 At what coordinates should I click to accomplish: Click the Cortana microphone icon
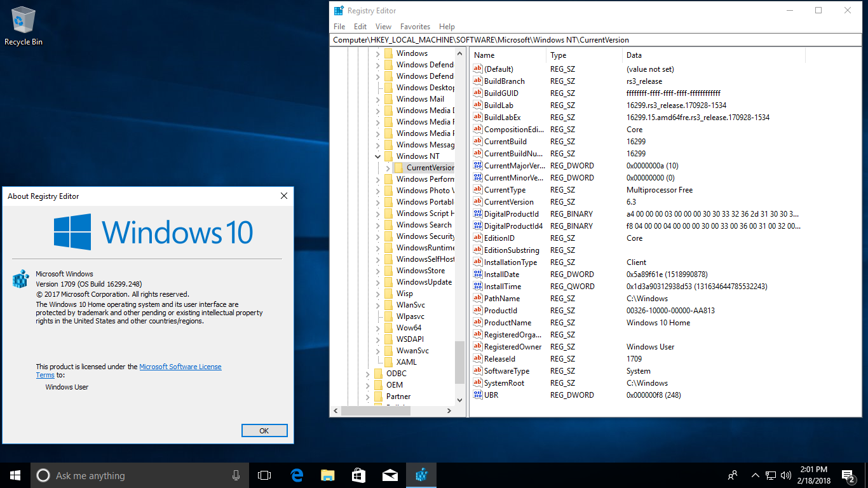click(236, 475)
